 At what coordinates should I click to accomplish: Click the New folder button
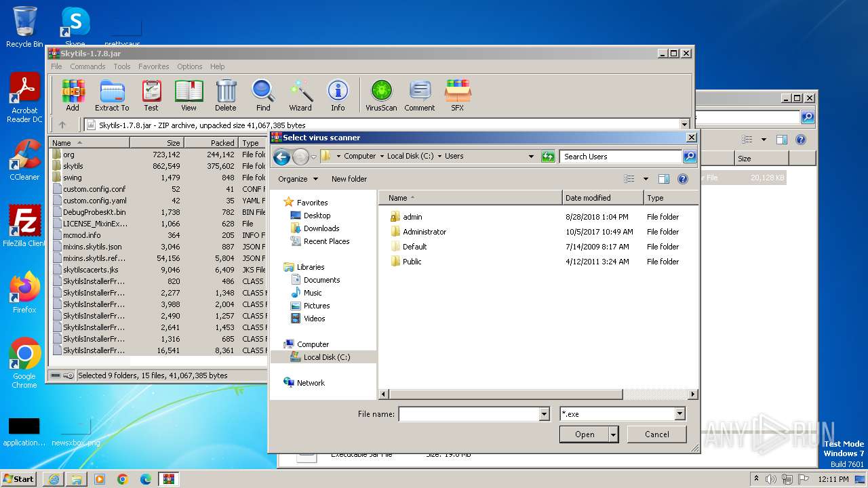click(x=349, y=179)
